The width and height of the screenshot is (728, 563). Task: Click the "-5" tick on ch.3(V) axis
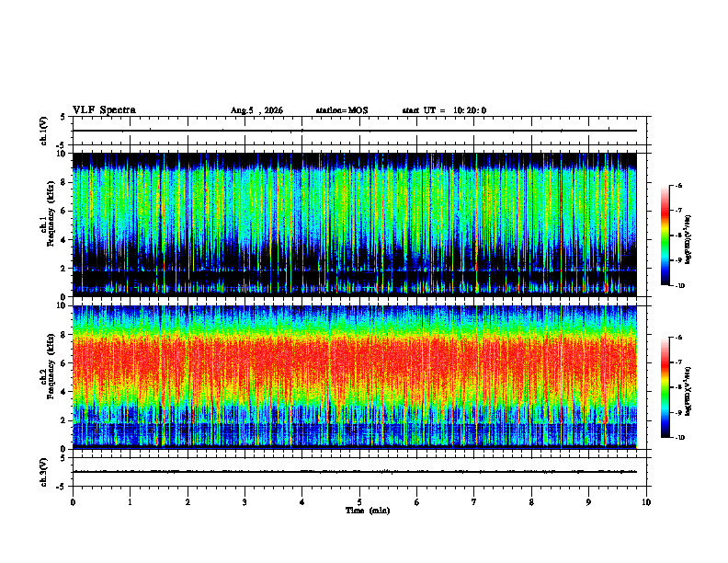tap(63, 487)
